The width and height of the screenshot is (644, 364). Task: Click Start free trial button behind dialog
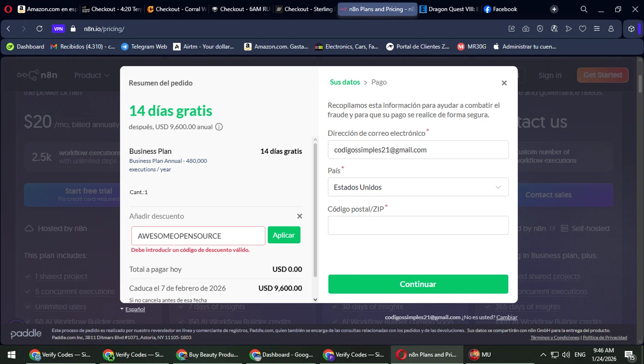pyautogui.click(x=72, y=195)
